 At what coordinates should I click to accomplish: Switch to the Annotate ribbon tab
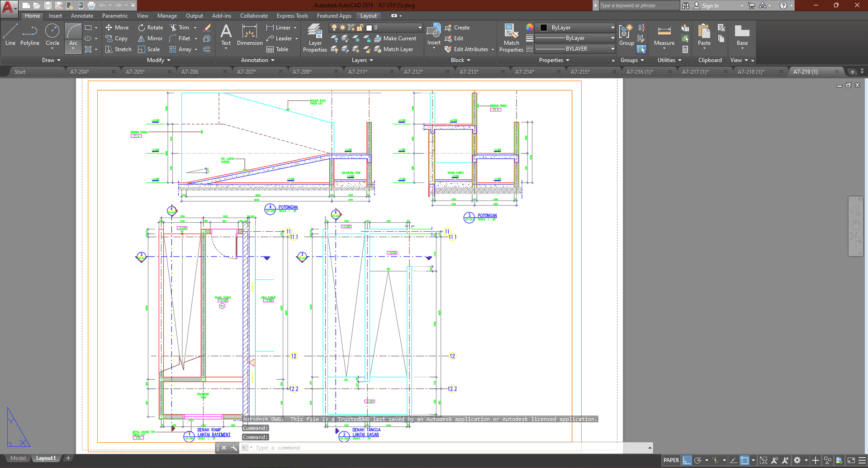(82, 16)
